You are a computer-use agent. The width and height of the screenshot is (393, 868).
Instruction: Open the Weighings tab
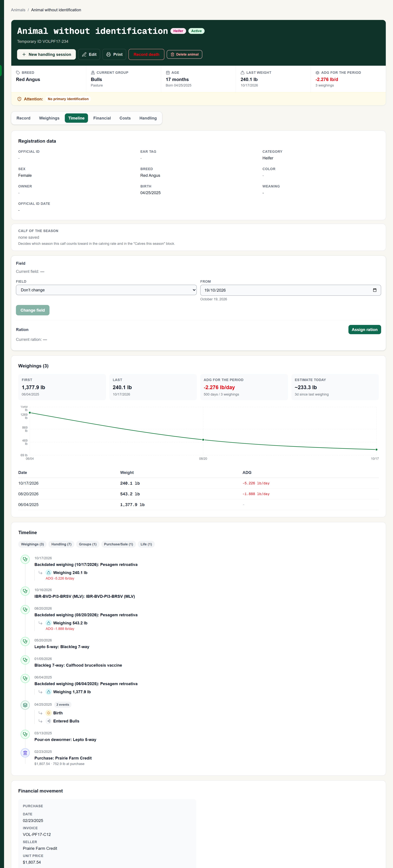click(49, 118)
